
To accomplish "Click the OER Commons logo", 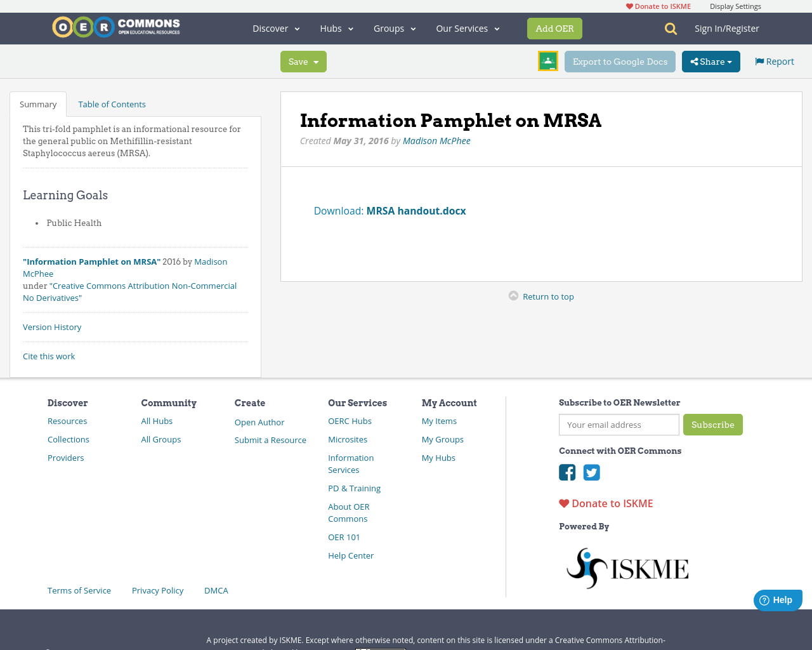I will click(115, 26).
